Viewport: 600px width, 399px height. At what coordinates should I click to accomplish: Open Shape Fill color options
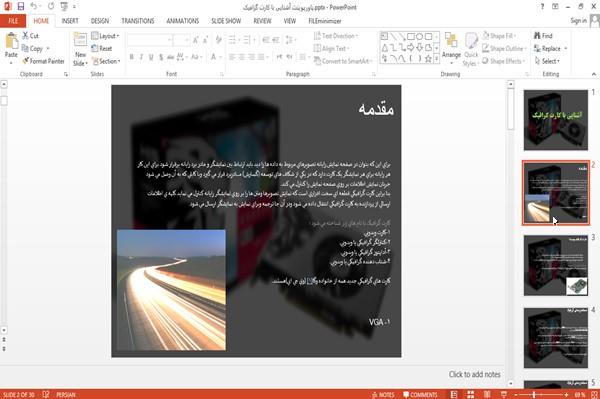[x=499, y=36]
